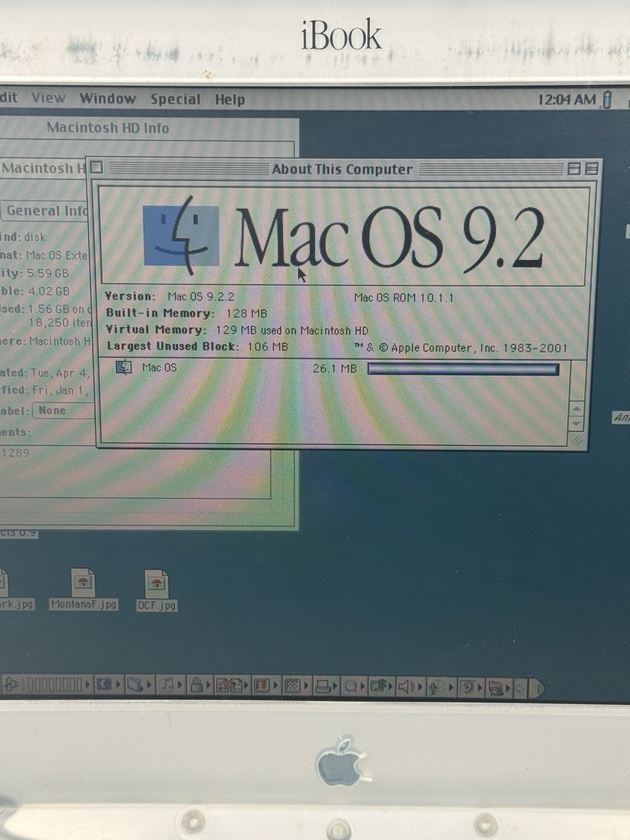Click the zoom box of About This Computer

(574, 169)
